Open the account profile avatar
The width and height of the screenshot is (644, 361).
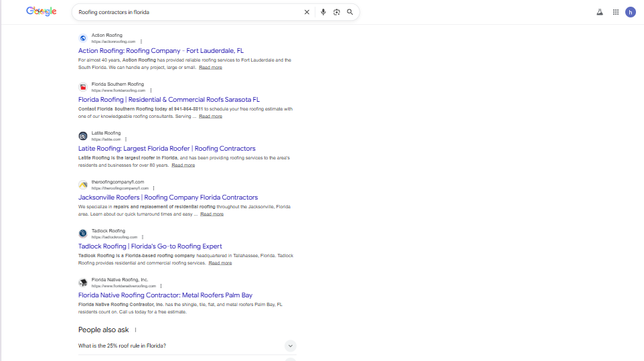(631, 12)
